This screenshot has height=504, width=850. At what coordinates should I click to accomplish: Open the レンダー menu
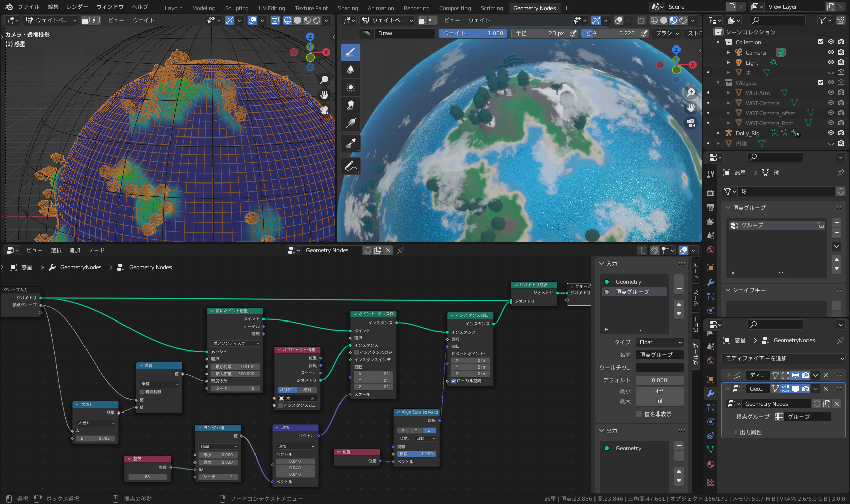[x=78, y=7]
